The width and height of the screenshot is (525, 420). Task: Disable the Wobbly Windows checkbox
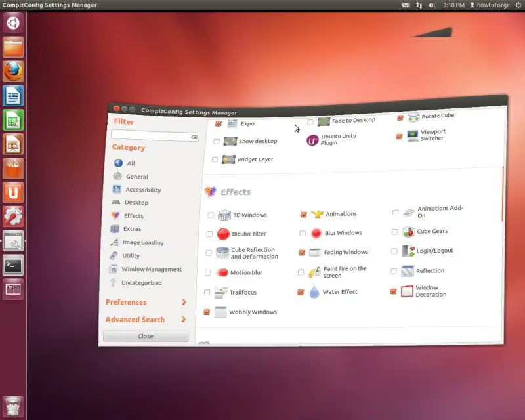coord(207,312)
